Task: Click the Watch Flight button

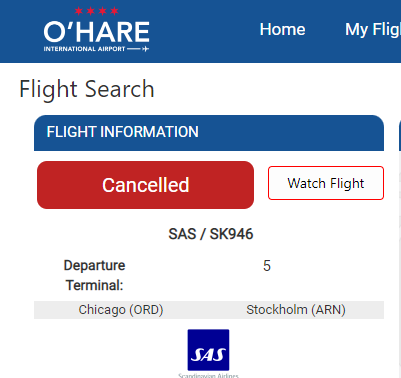Action: (x=326, y=183)
